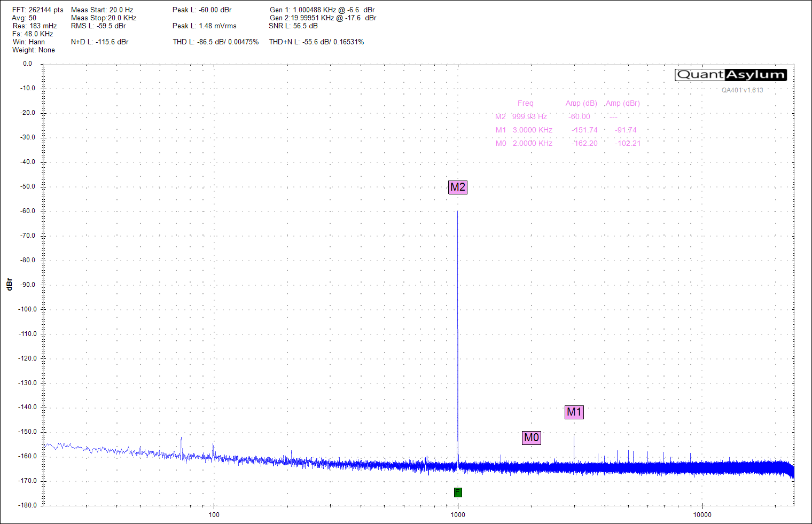This screenshot has width=812, height=524.
Task: Select Peak L: -60.00 dBr value
Action: tap(202, 10)
